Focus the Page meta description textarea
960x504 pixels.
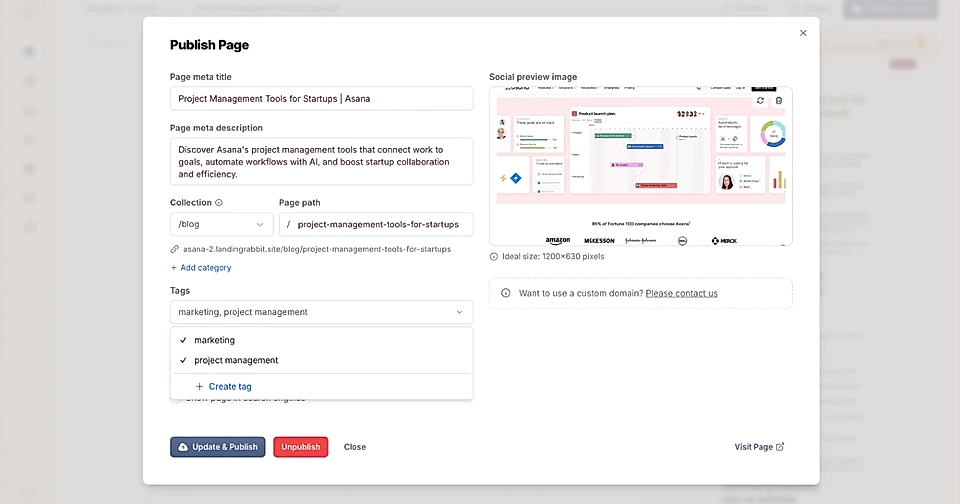(x=321, y=162)
